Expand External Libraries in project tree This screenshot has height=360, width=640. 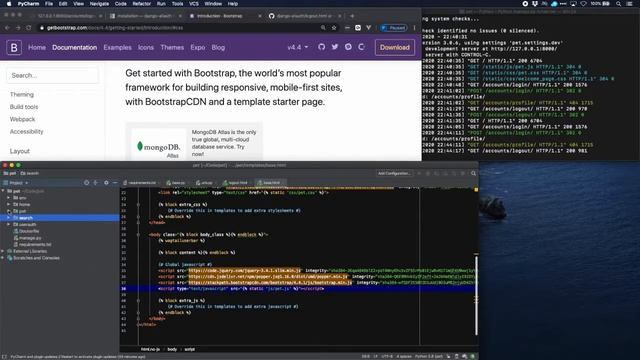coord(3,251)
